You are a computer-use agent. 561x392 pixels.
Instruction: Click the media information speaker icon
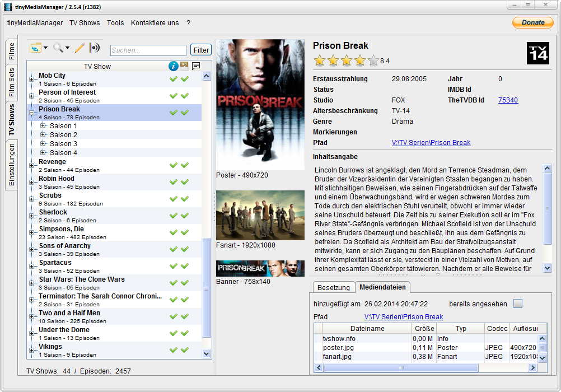(x=95, y=47)
